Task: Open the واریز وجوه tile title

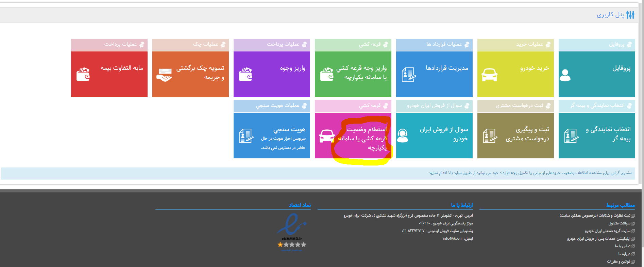Action: [293, 68]
